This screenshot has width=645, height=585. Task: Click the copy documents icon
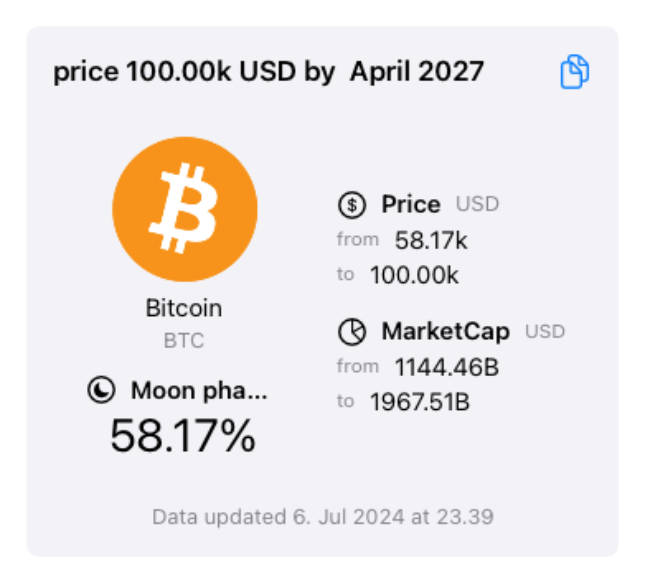[574, 72]
